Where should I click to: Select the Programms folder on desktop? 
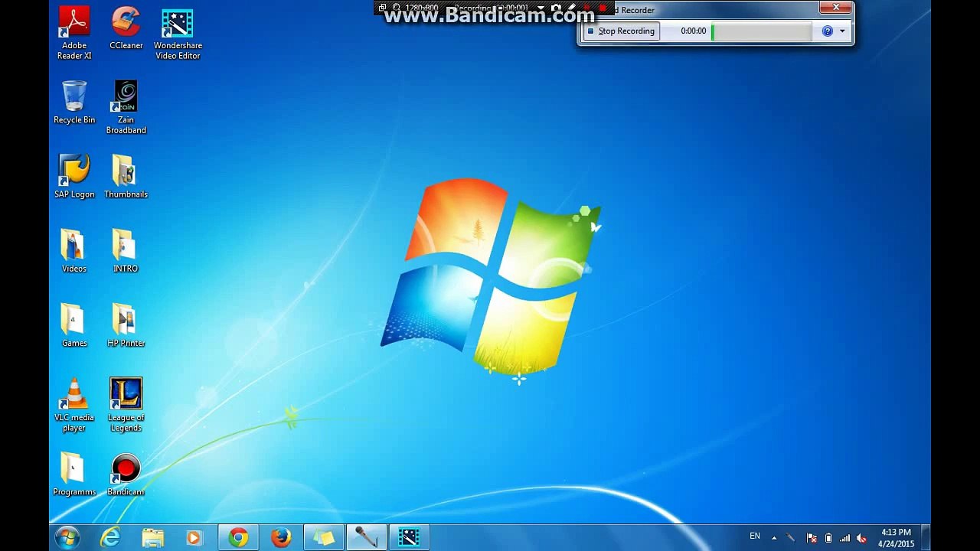point(74,474)
